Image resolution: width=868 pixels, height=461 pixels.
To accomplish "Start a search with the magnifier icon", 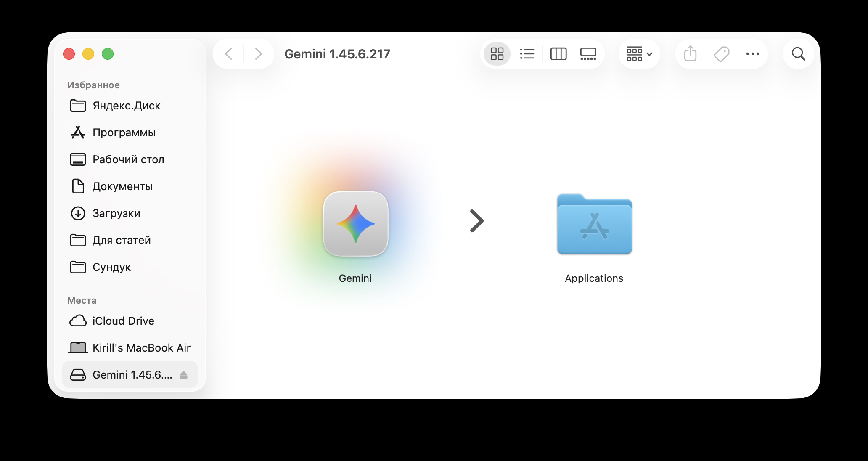I will (798, 54).
